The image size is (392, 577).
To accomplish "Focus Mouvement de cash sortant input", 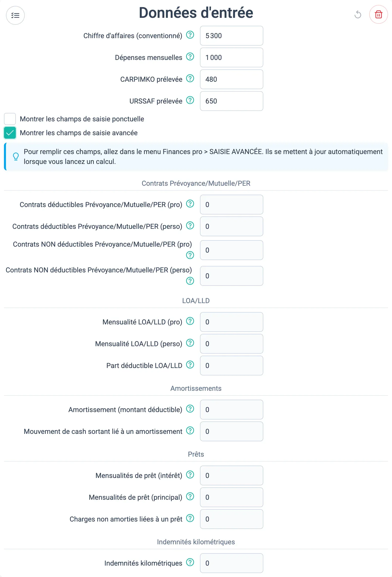I will (231, 431).
